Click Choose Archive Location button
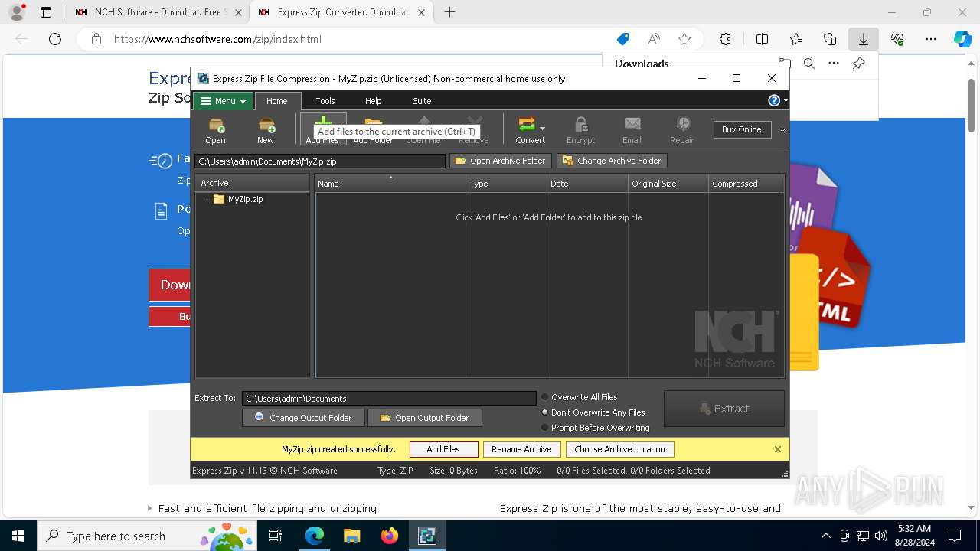980x551 pixels. click(x=619, y=449)
